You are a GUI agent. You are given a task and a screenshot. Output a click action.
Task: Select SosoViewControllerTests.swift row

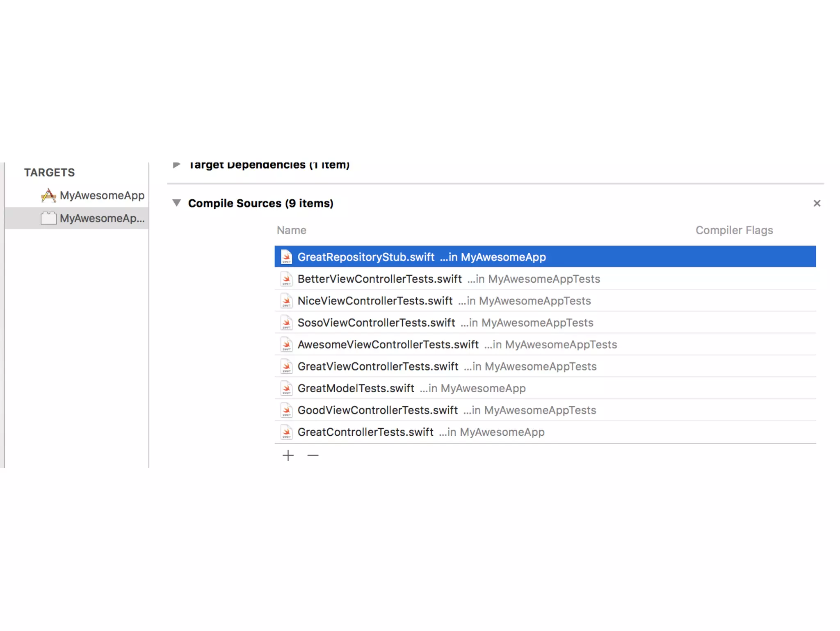(x=376, y=323)
